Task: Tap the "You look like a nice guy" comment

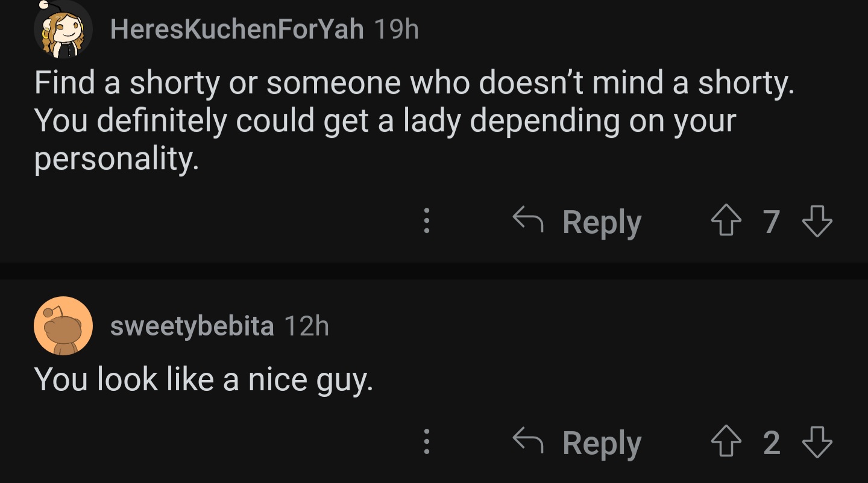Action: [204, 379]
